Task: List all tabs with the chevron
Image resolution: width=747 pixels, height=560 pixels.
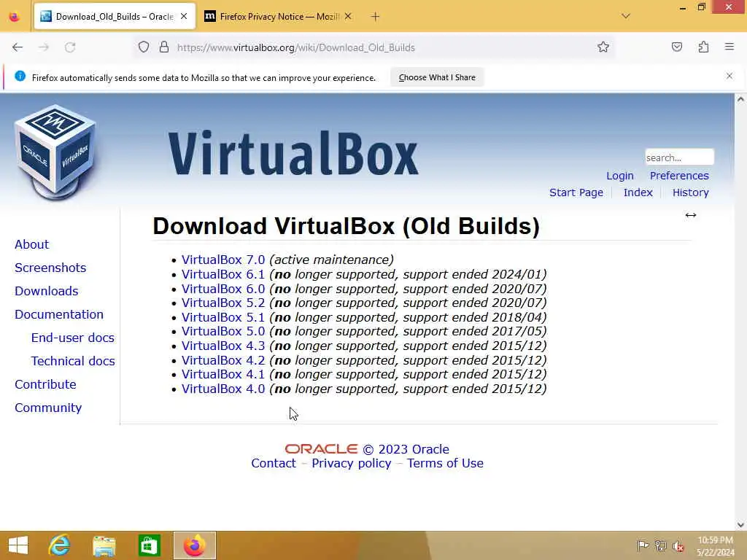Action: 626,16
